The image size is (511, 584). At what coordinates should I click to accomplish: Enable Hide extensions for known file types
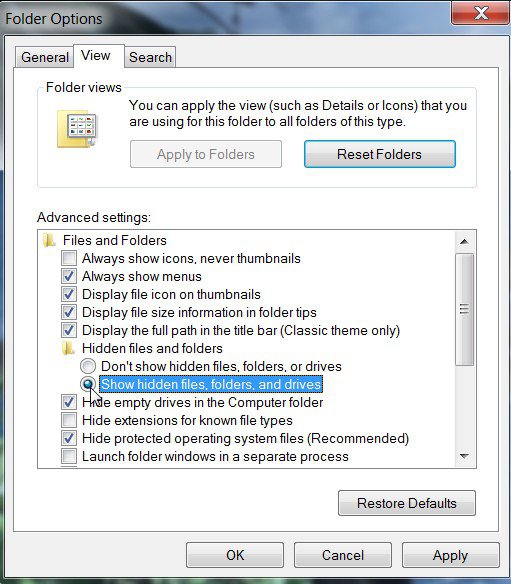pos(69,420)
